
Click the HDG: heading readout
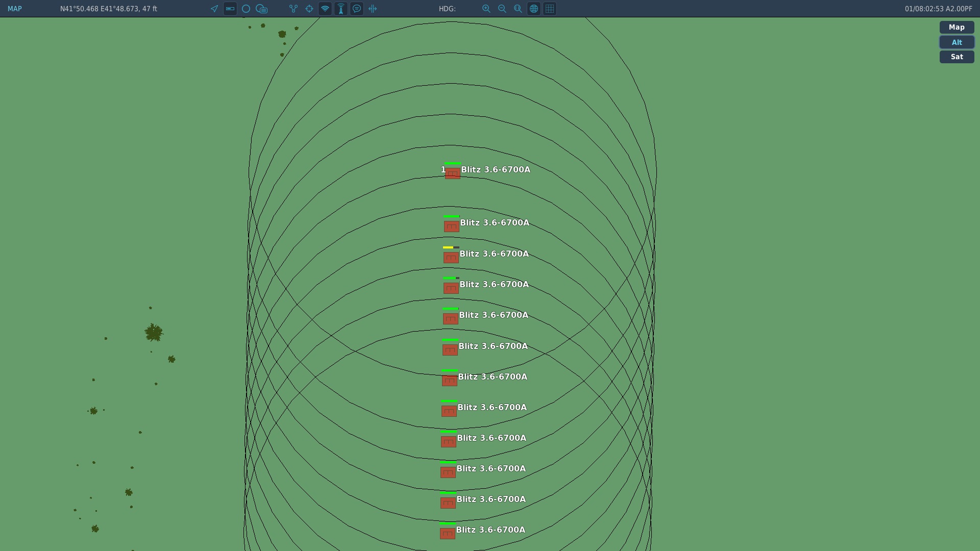coord(447,9)
